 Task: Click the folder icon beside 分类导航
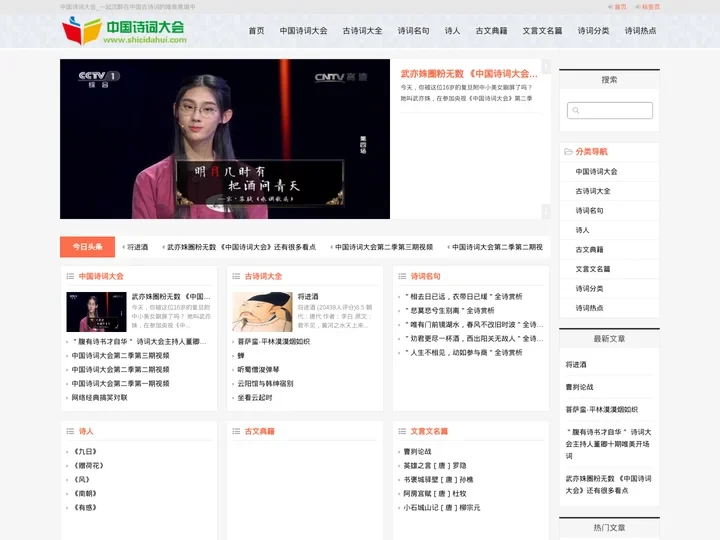tap(568, 152)
